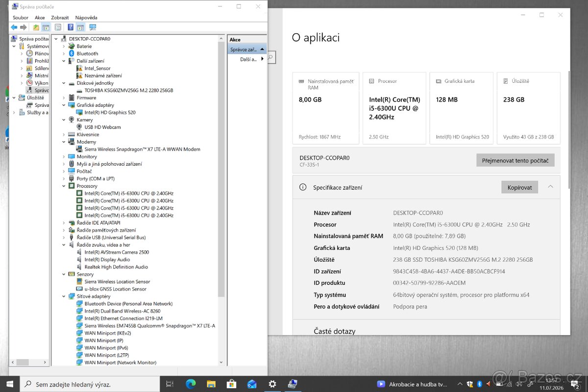Open File Explorer from the taskbar
The width and height of the screenshot is (588, 392).
click(x=211, y=384)
